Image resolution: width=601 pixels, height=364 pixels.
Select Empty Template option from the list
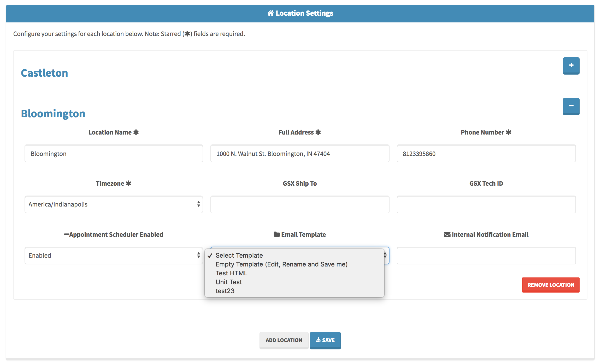281,264
